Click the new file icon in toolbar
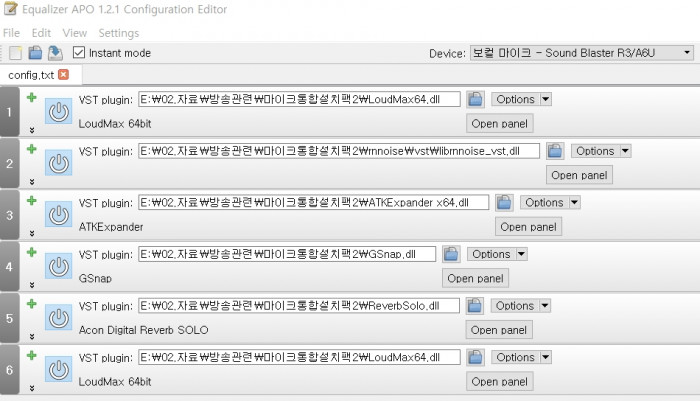700x401 pixels. click(15, 53)
